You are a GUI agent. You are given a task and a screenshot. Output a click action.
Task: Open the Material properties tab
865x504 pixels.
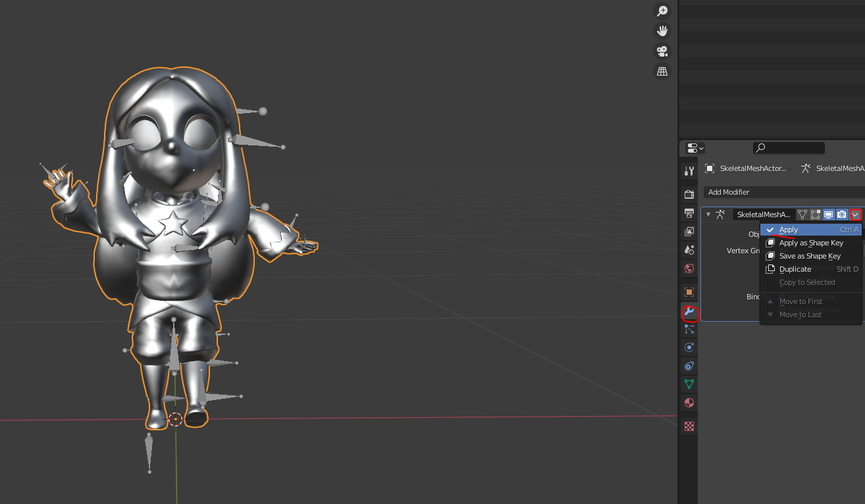click(689, 403)
